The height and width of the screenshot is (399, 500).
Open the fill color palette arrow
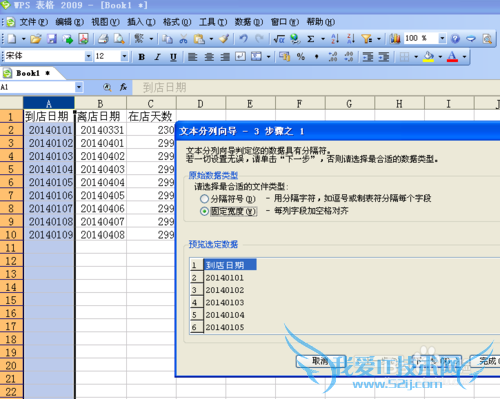coord(440,57)
